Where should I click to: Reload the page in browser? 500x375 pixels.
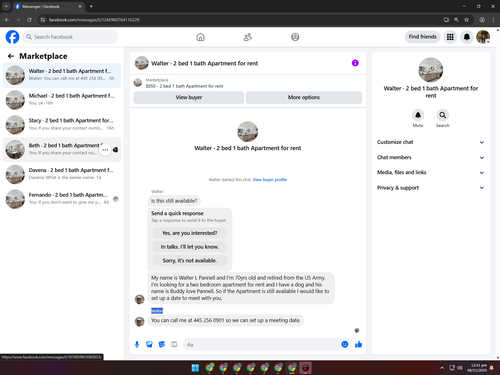coord(29,20)
